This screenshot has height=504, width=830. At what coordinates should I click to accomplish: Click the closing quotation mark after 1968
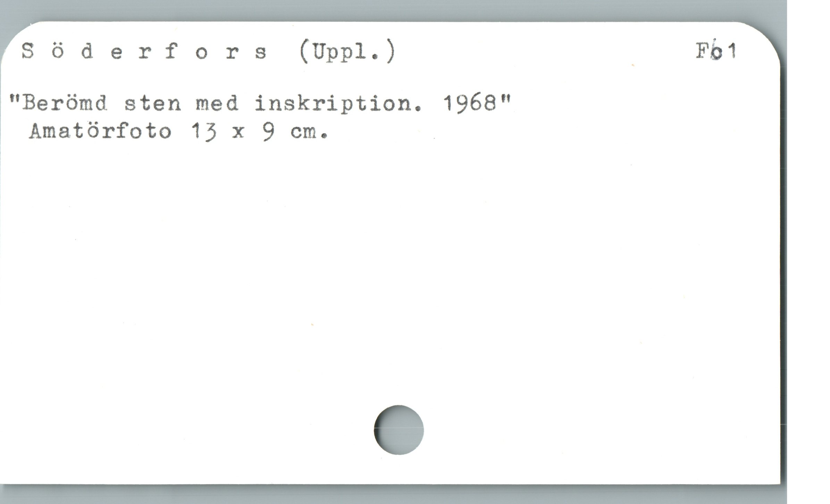(x=506, y=100)
